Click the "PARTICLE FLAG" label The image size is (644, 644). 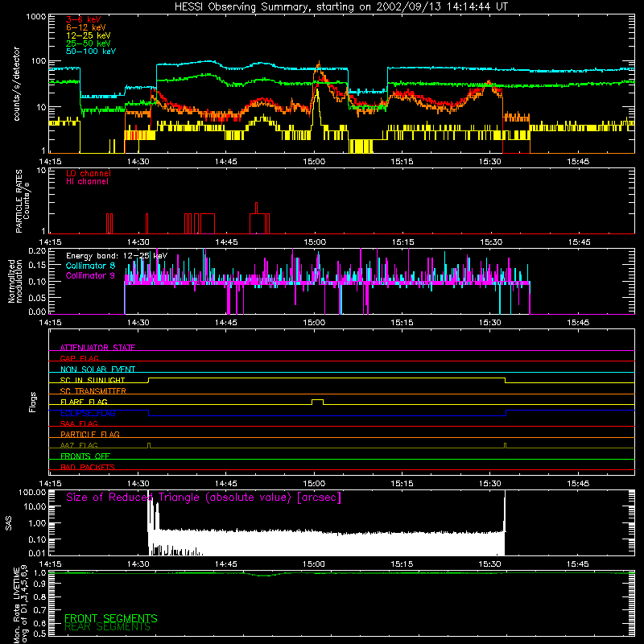[90, 434]
